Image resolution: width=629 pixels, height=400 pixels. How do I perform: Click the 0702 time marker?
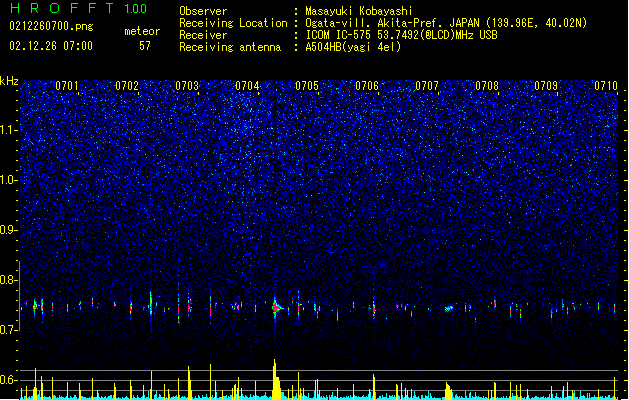pos(127,86)
